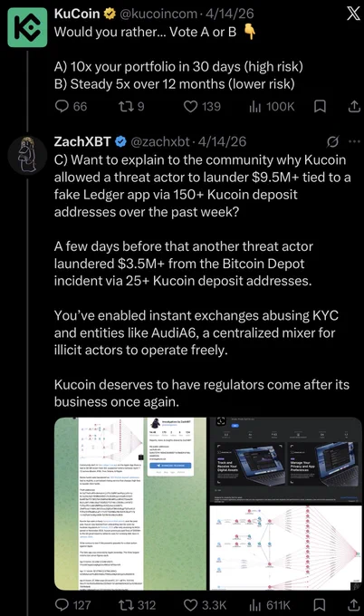Bookmark the KuCoin tweet
The width and height of the screenshot is (364, 616).
coord(321,107)
